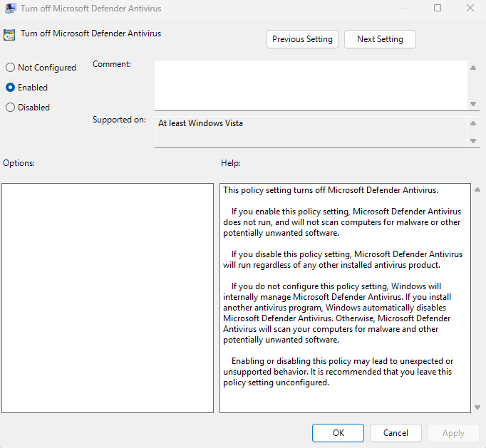Click the 'Supported on:' label
Viewport: 486px width, 448px height.
pos(119,120)
